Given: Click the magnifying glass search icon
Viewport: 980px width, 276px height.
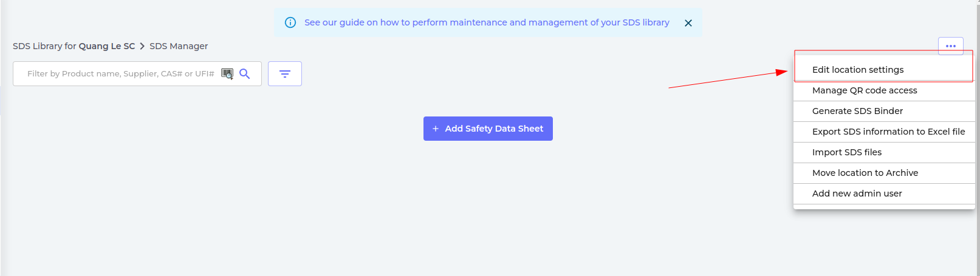Looking at the screenshot, I should (245, 74).
